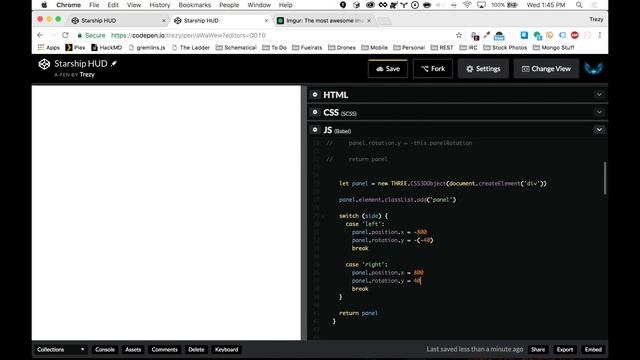Open the Mongo Stuff bookmarks folder
This screenshot has width=640, height=360.
553,47
